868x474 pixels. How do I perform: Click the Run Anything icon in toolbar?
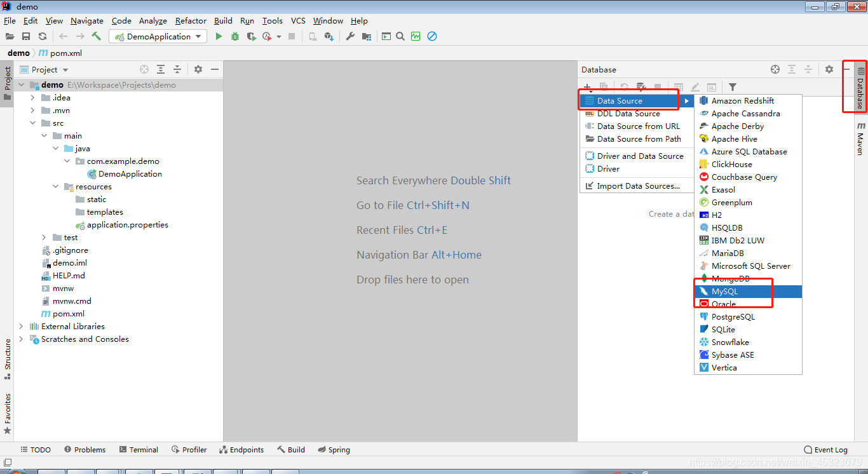point(386,36)
